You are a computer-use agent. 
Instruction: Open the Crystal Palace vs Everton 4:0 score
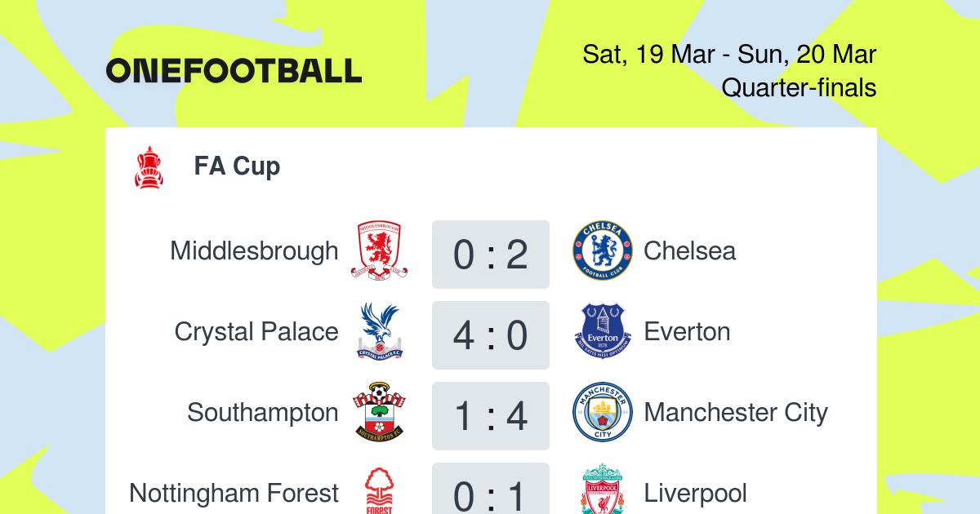click(491, 335)
